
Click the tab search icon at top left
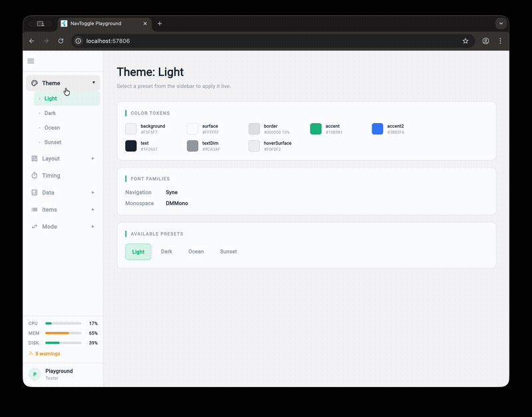tap(41, 24)
